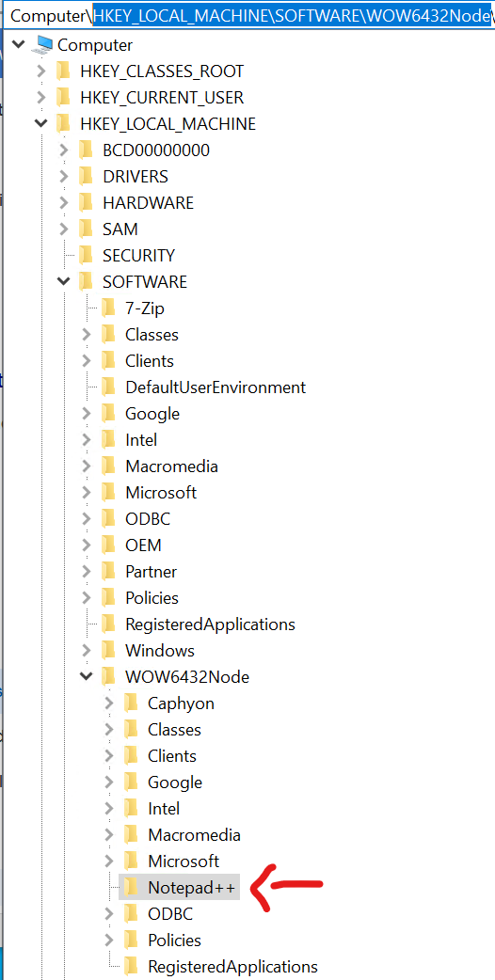Expand the SAM key
The image size is (495, 980).
click(64, 229)
